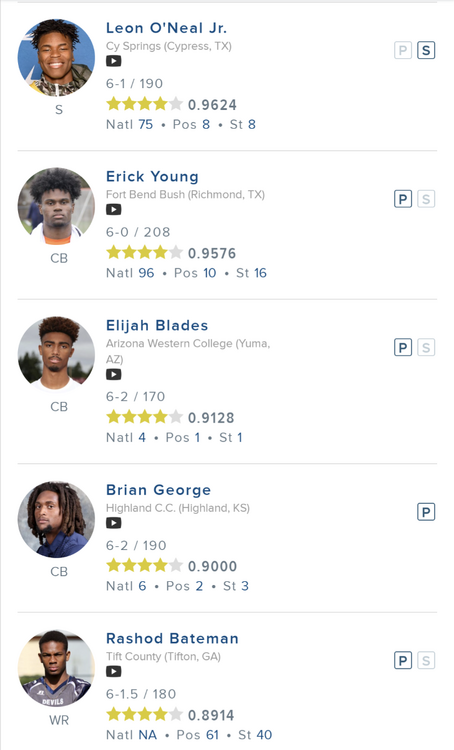Image resolution: width=454 pixels, height=750 pixels.
Task: Click the video icon under Arizona Western College
Action: click(x=113, y=374)
